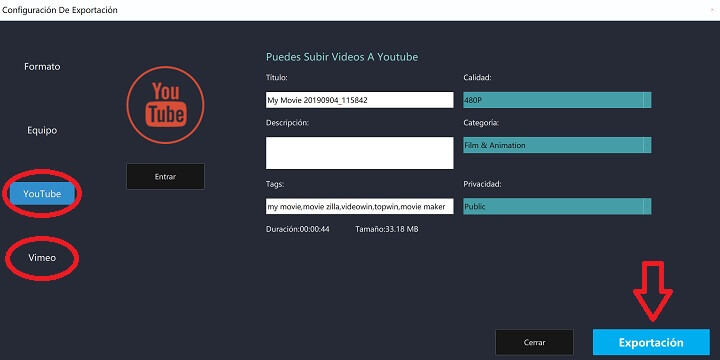Image resolution: width=720 pixels, height=360 pixels.
Task: Click inside the Descripción text box
Action: point(360,153)
